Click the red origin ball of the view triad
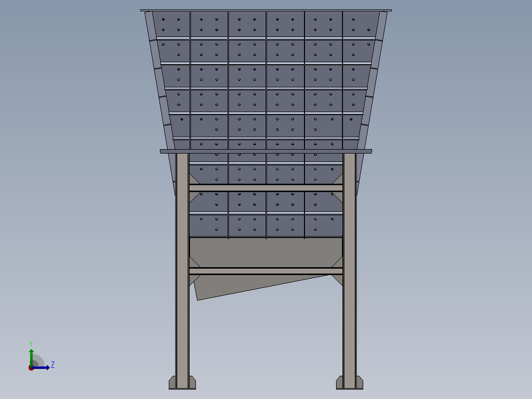Viewport: 532px width, 399px height. (x=31, y=368)
